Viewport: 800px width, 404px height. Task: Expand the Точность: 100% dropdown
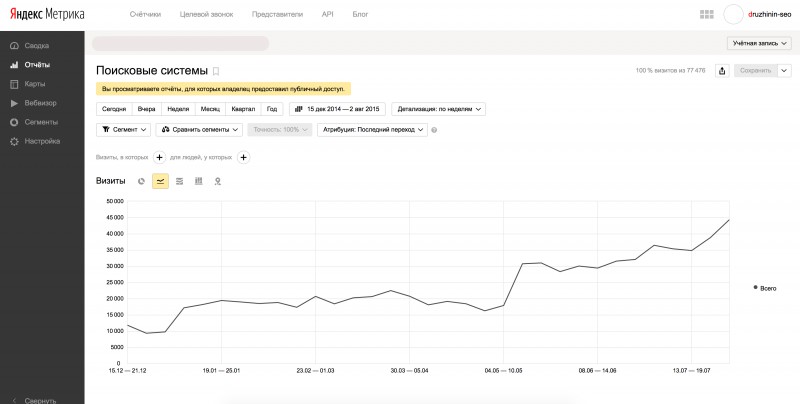tap(280, 130)
